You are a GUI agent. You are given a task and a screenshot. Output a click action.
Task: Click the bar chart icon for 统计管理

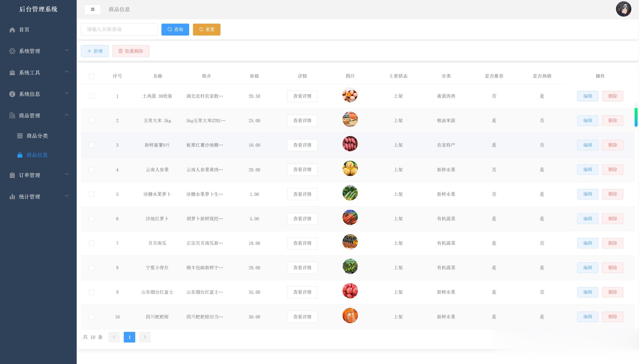[x=12, y=197]
